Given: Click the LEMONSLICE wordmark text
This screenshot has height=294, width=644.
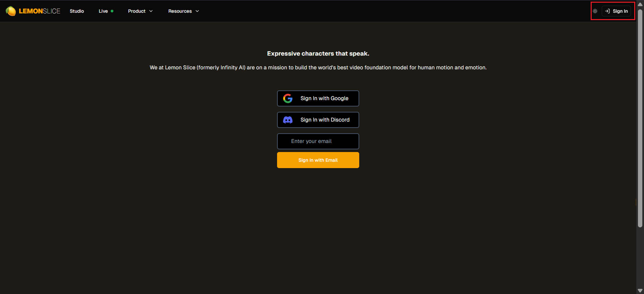Looking at the screenshot, I should (x=40, y=11).
